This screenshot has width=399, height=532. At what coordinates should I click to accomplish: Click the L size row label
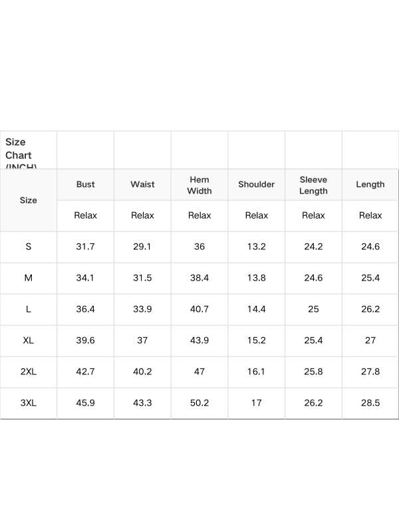pyautogui.click(x=29, y=309)
